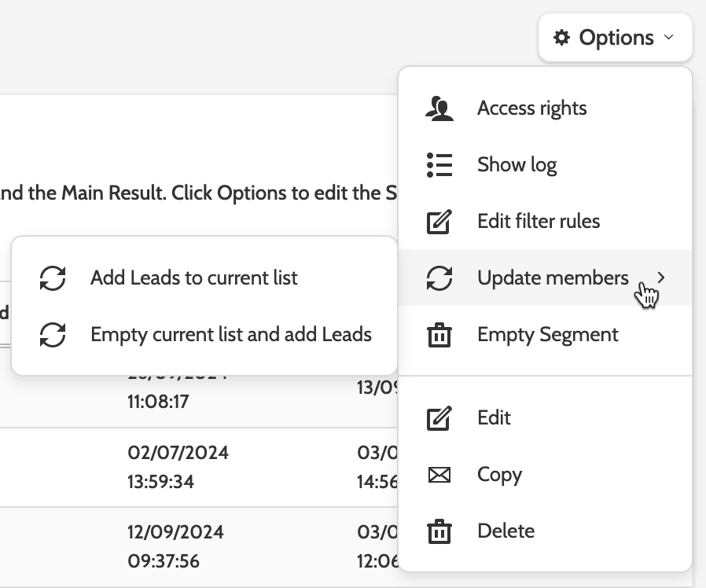Click the Update members refresh icon
The width and height of the screenshot is (706, 588).
coord(439,278)
